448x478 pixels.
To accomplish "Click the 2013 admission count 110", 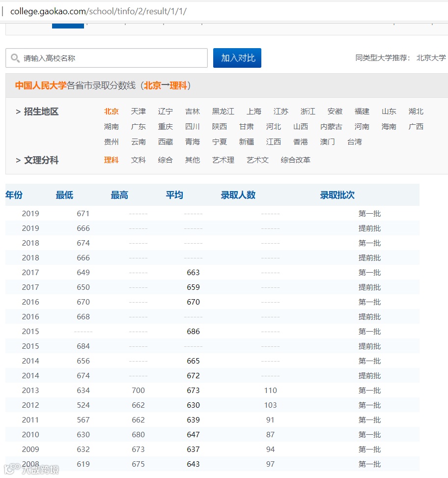I will (x=271, y=391).
